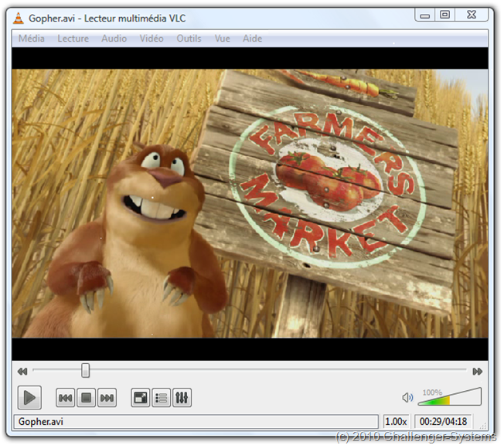Image resolution: width=504 pixels, height=445 pixels.
Task: Click the VLC cone icon in title bar
Action: [x=19, y=18]
